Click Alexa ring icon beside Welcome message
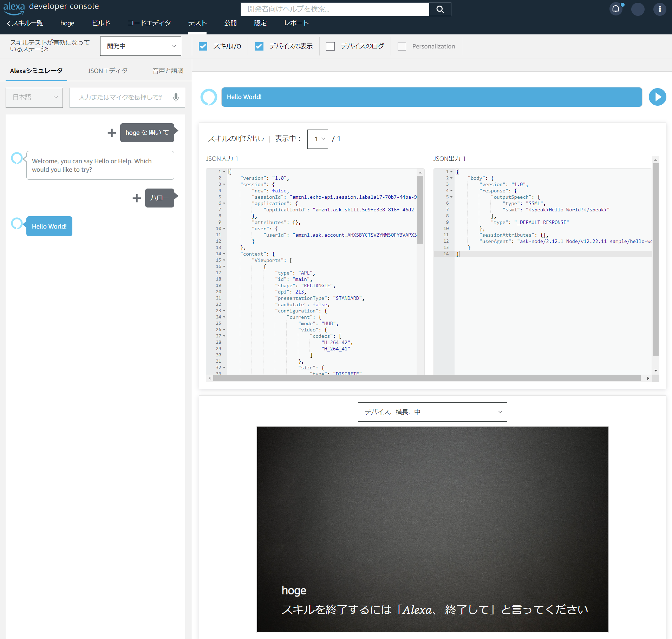This screenshot has width=672, height=639. point(17,158)
